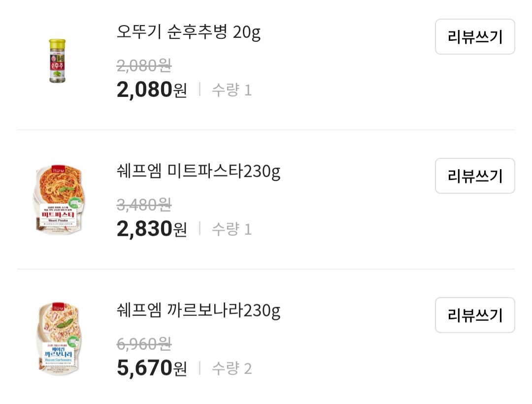Click the crossed-out 6,960원 price
The height and width of the screenshot is (404, 532).
[144, 343]
